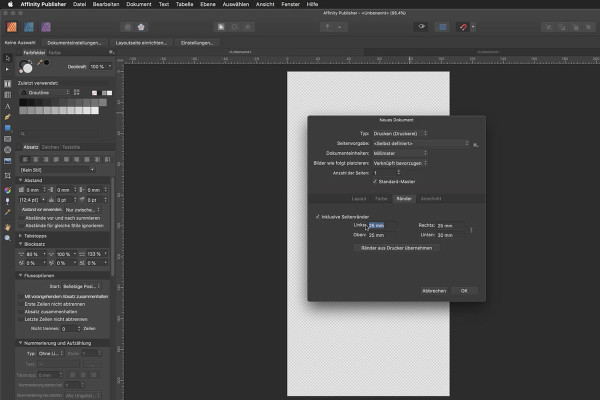Switch to the Anschnitt tab in dialog
The image size is (600, 400).
(431, 199)
